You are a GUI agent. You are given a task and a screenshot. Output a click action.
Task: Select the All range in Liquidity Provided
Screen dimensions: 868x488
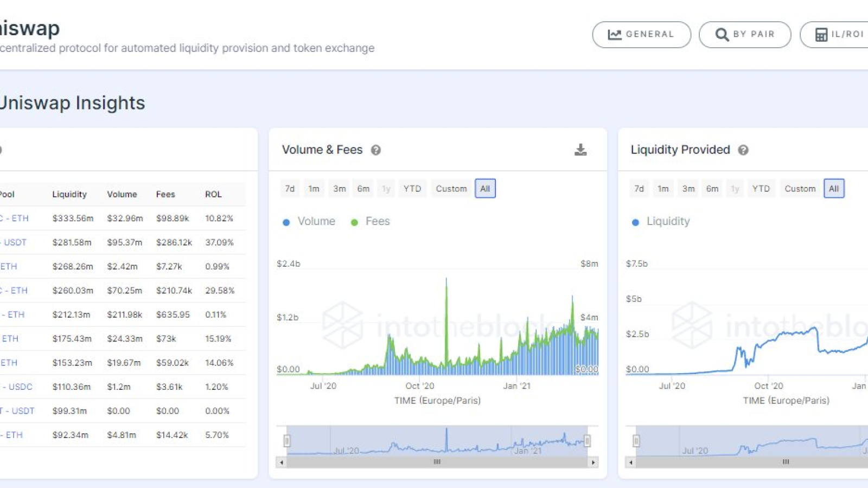tap(834, 189)
